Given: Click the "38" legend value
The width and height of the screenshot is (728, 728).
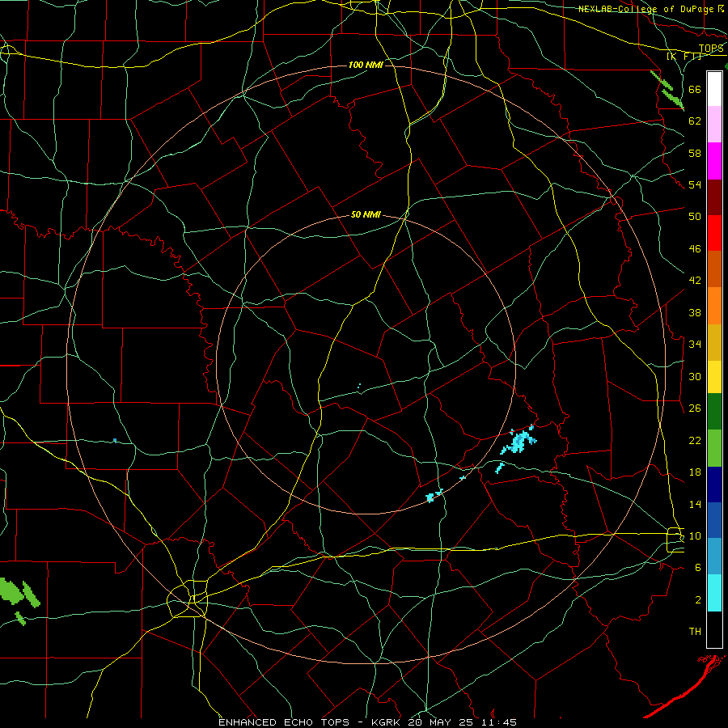Looking at the screenshot, I should 695,312.
